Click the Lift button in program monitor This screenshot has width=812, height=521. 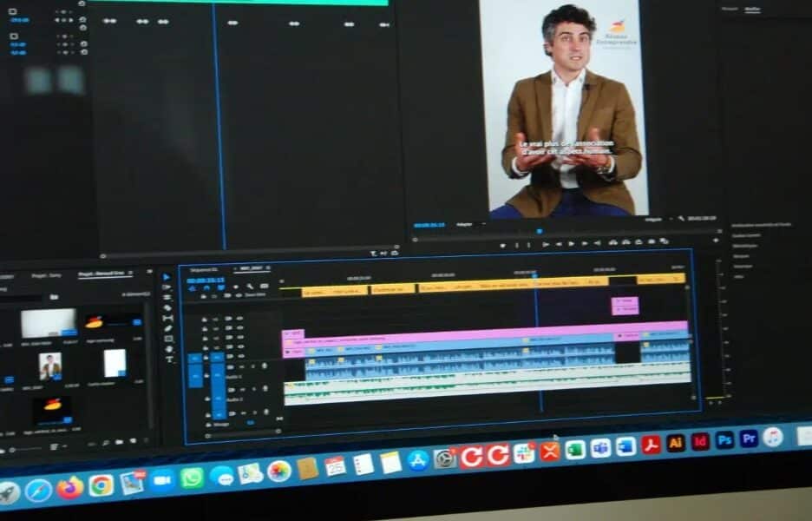613,242
